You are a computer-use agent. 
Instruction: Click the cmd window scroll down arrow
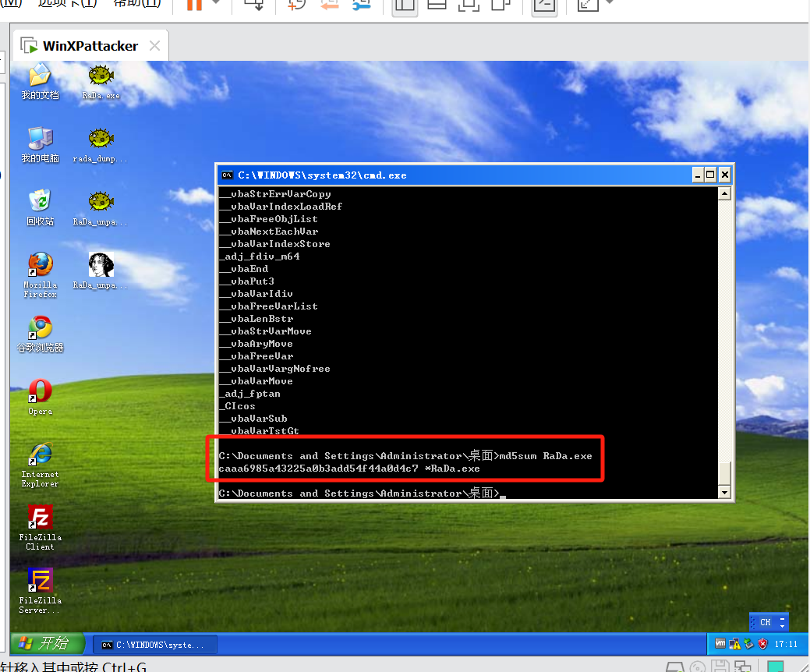(724, 492)
